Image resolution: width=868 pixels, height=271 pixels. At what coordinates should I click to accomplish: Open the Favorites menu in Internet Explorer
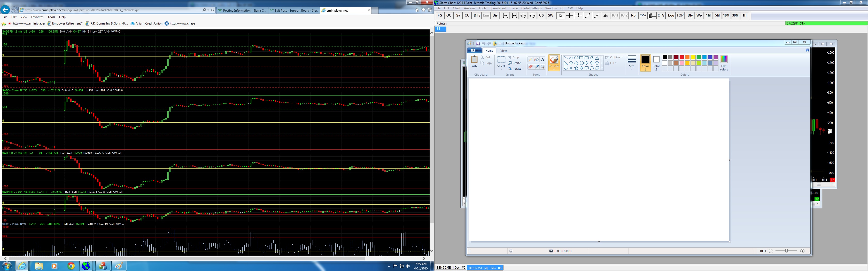(37, 17)
